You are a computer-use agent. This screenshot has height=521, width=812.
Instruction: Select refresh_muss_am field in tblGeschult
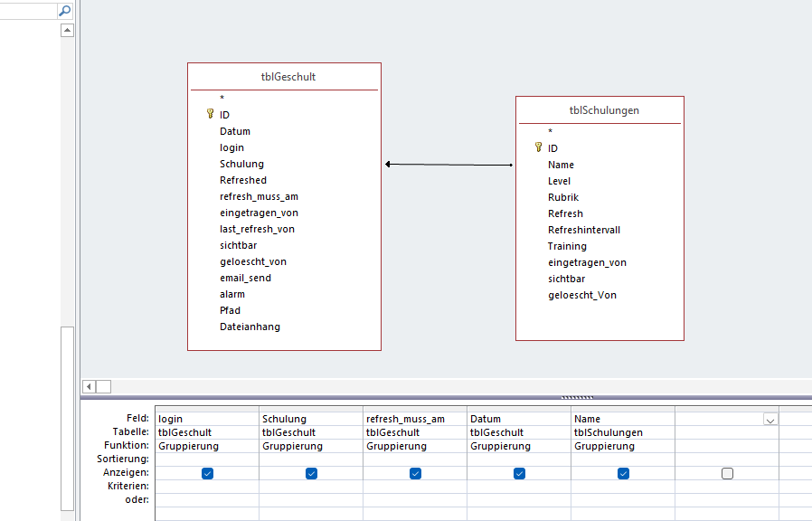click(x=259, y=196)
